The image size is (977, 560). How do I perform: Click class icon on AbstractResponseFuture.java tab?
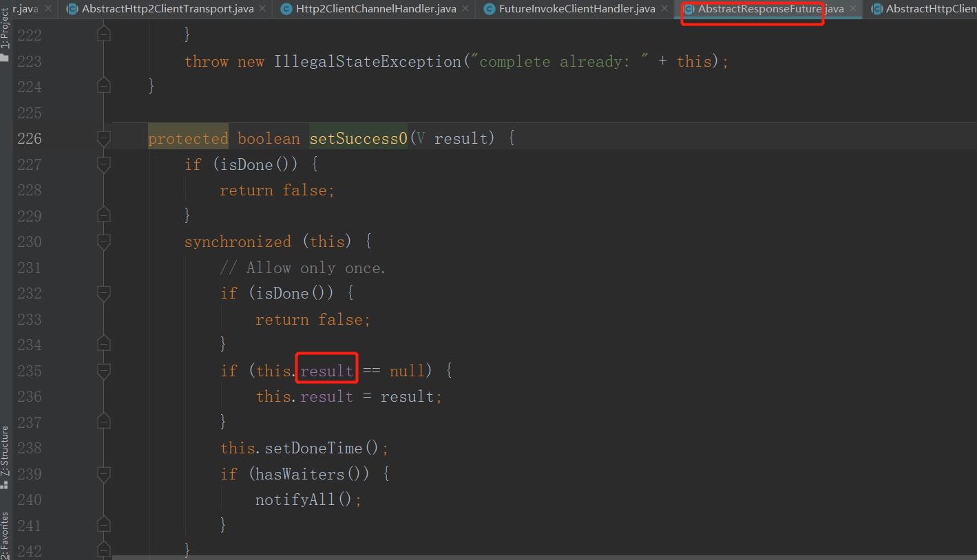[x=689, y=9]
